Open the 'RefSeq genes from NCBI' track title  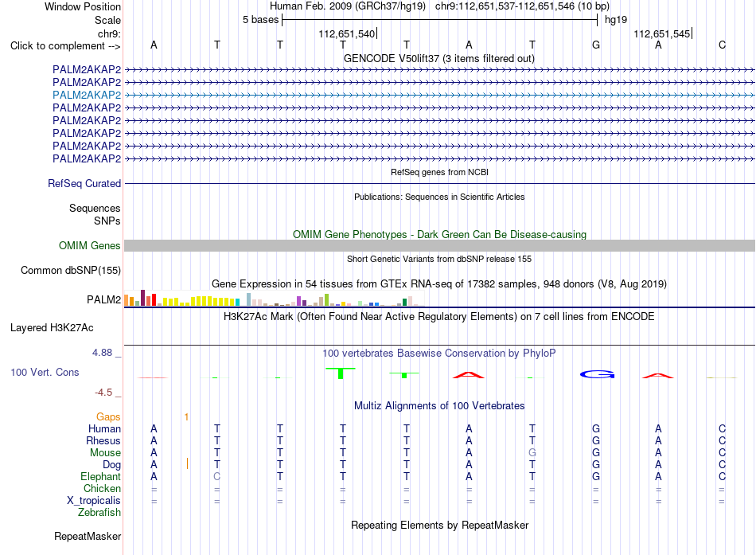[x=440, y=172]
